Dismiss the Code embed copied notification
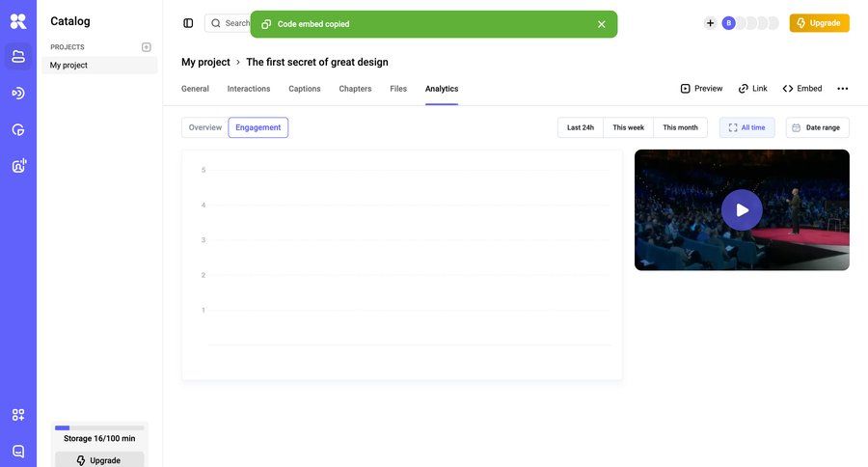 (x=602, y=24)
